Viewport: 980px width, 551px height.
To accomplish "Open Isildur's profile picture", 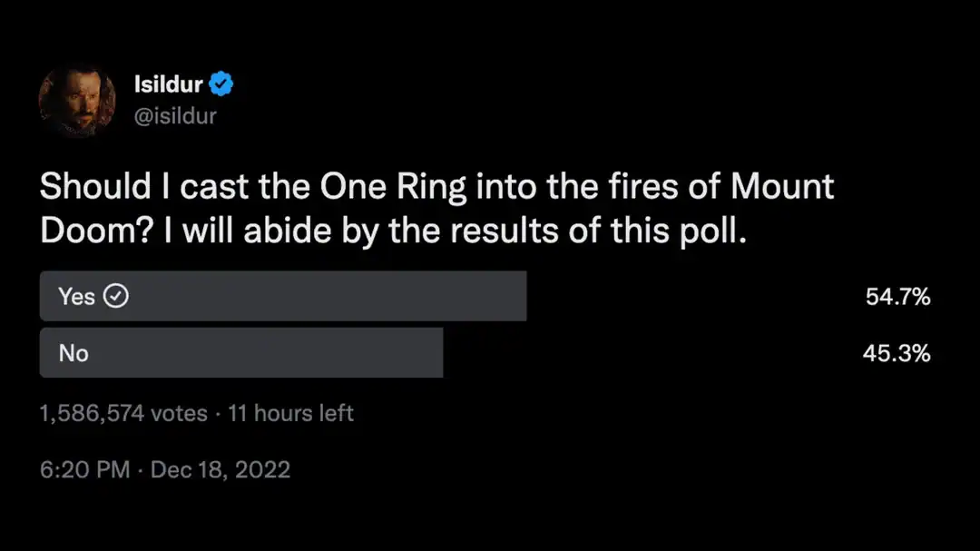I will 77,100.
